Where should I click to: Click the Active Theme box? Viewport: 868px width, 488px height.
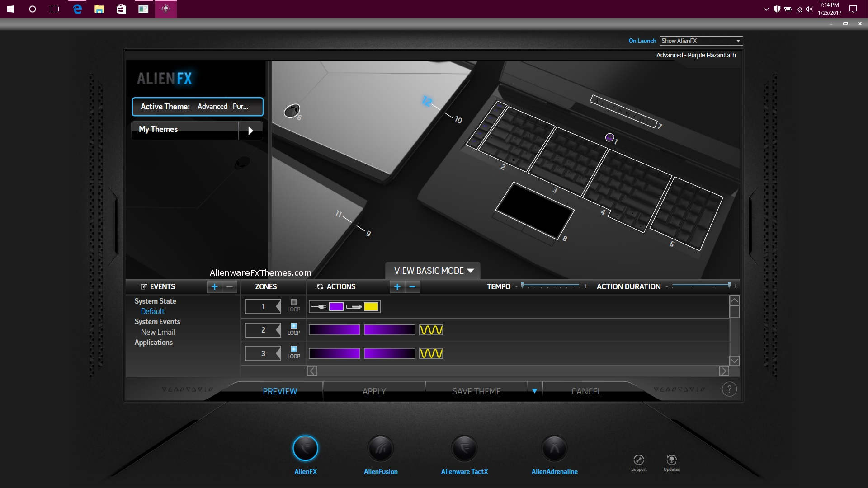pos(198,107)
